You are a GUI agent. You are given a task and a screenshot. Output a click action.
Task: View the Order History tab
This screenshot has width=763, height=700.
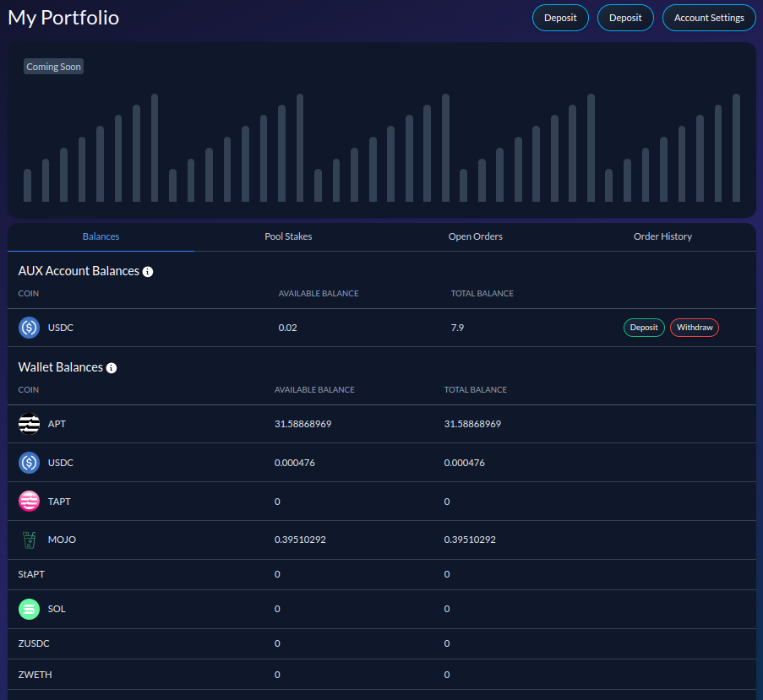(662, 236)
